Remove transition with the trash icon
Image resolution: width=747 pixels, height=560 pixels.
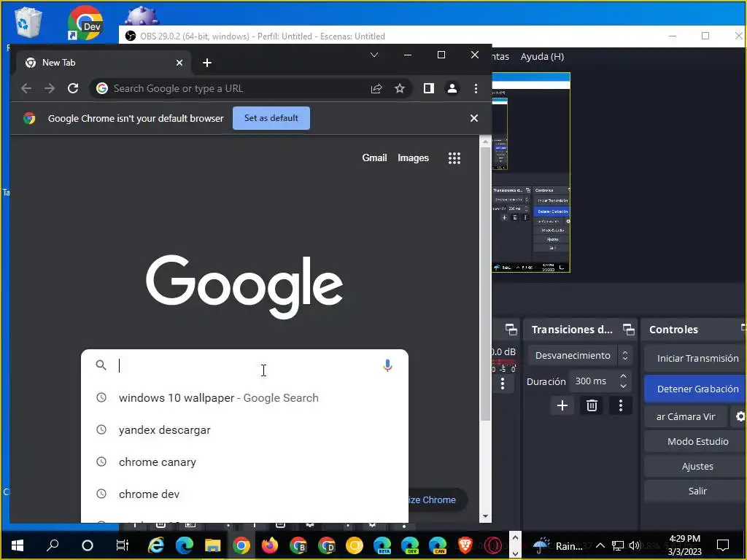592,405
